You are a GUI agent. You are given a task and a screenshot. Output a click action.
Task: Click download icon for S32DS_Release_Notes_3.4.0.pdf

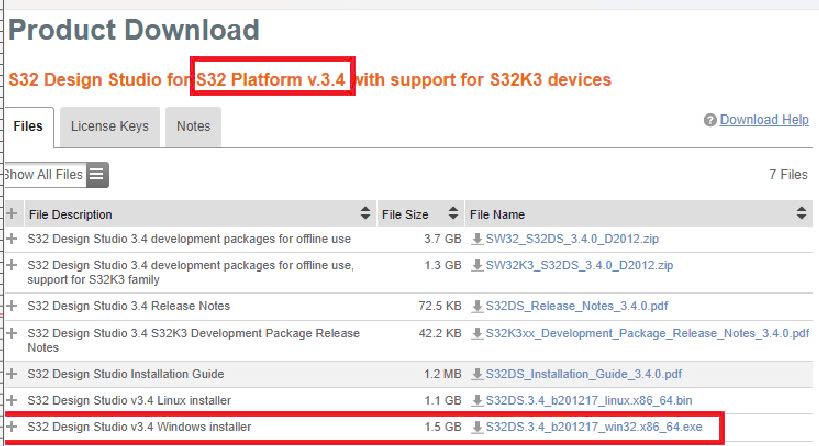coord(477,305)
